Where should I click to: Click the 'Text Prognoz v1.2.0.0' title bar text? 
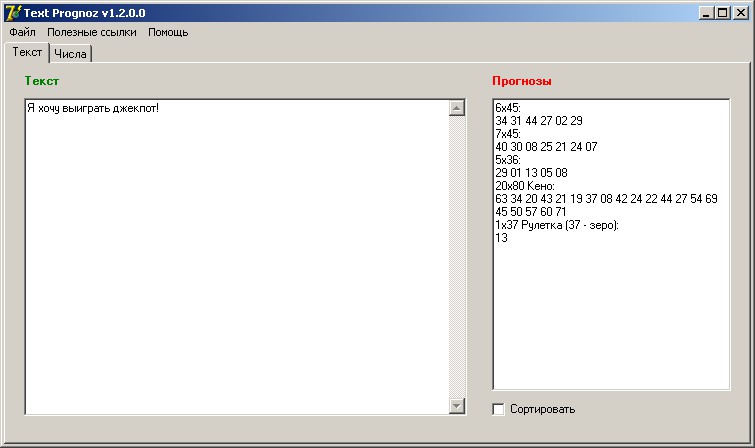(85, 13)
